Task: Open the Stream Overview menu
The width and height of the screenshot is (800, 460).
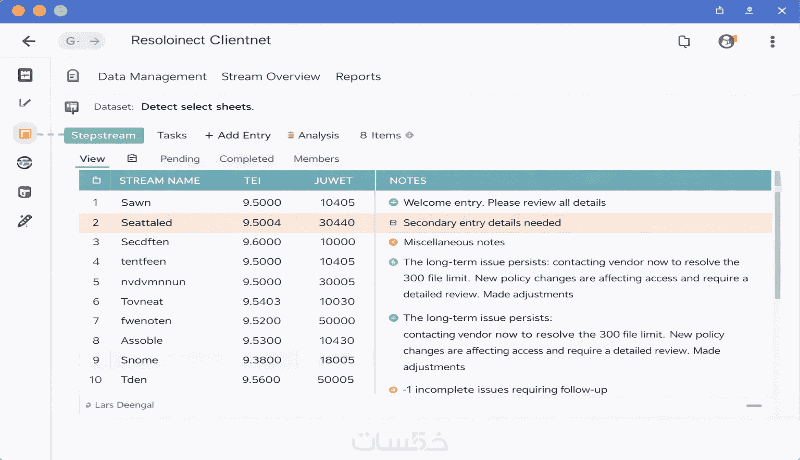Action: [x=270, y=77]
